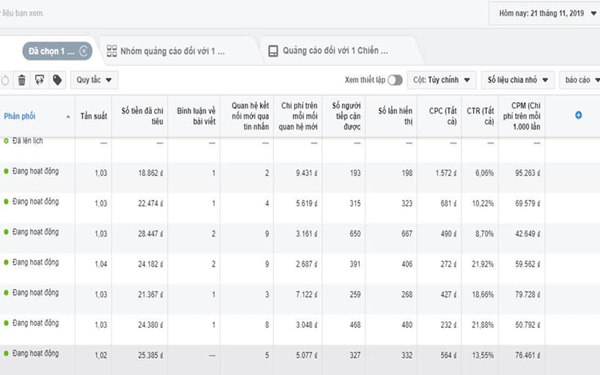Viewport: 600px width, 375px height.
Task: Click frequency value '1,04'
Action: coord(101,264)
